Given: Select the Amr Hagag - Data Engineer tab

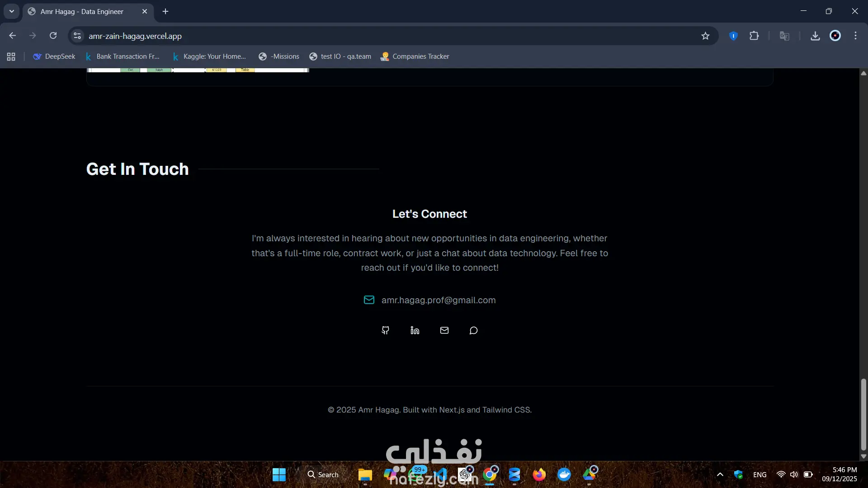Looking at the screenshot, I should tap(82, 12).
